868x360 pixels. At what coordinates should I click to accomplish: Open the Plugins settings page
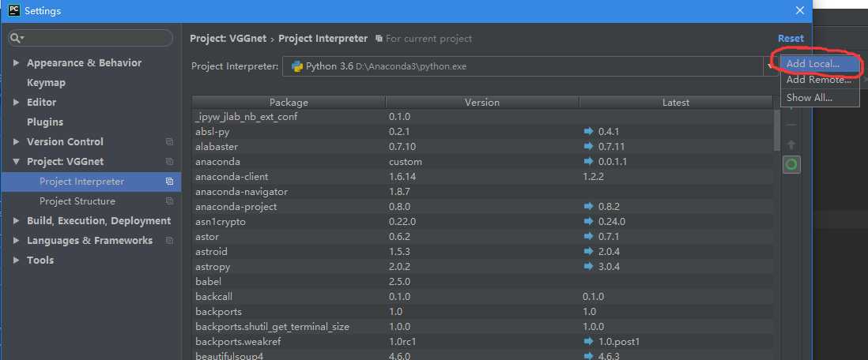click(45, 122)
